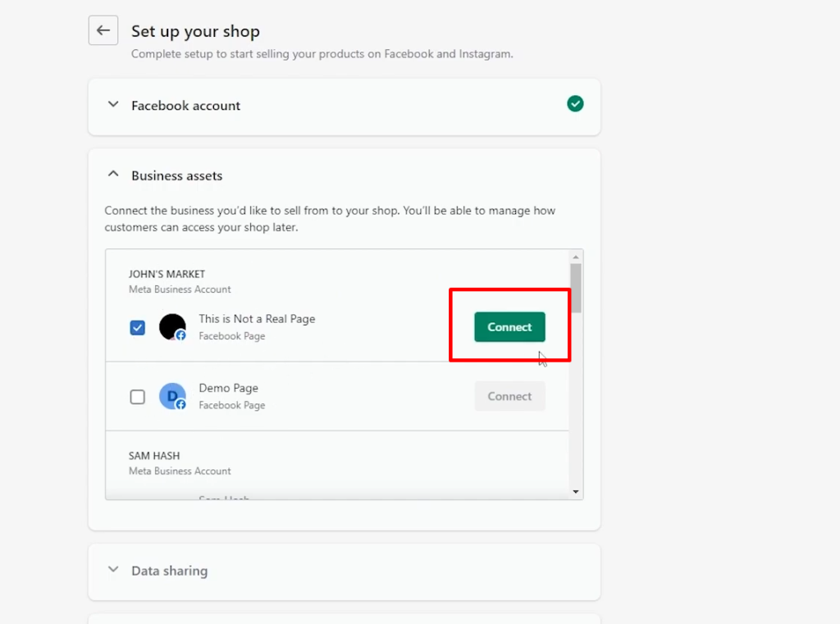
Task: Expand the Facebook account section chevron
Action: pos(113,105)
